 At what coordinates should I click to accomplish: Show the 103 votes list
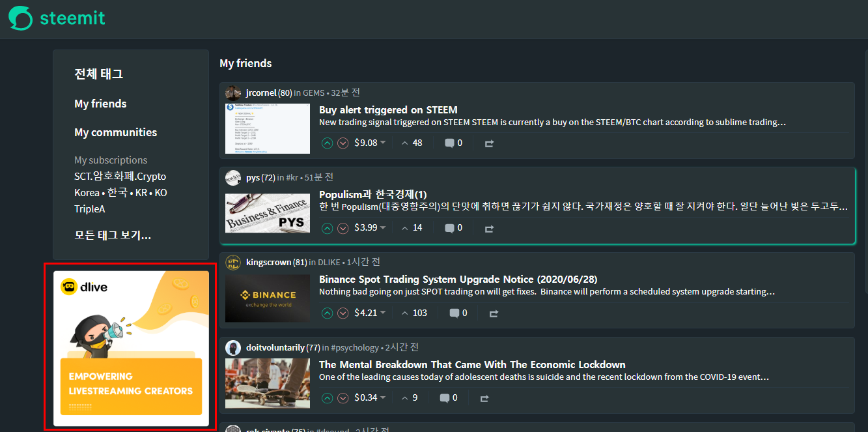coord(413,313)
